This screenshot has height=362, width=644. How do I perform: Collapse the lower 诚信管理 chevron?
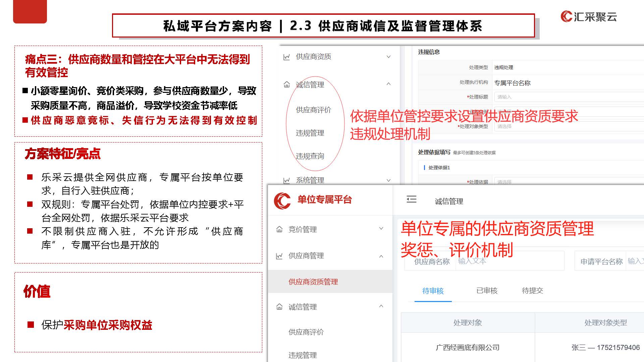pos(381,306)
